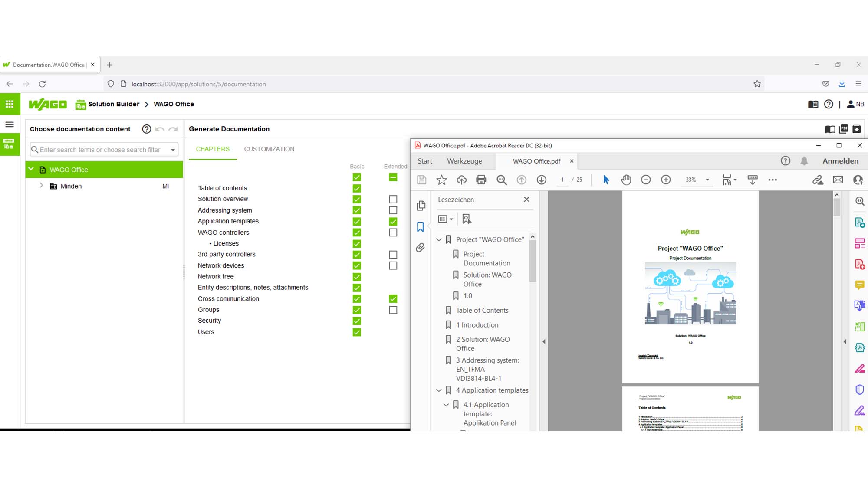Add PDF to favorites with star icon
Viewport: 868px width, 488px height.
(441, 180)
